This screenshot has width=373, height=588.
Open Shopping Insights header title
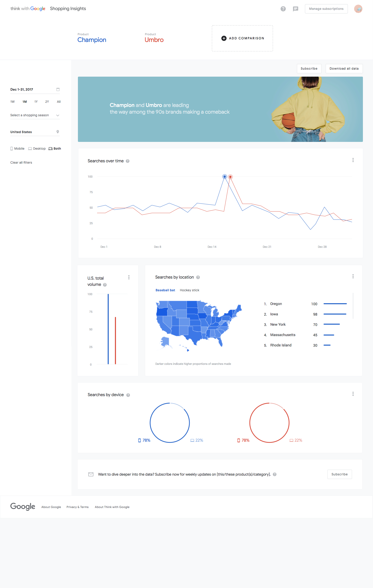pos(68,9)
